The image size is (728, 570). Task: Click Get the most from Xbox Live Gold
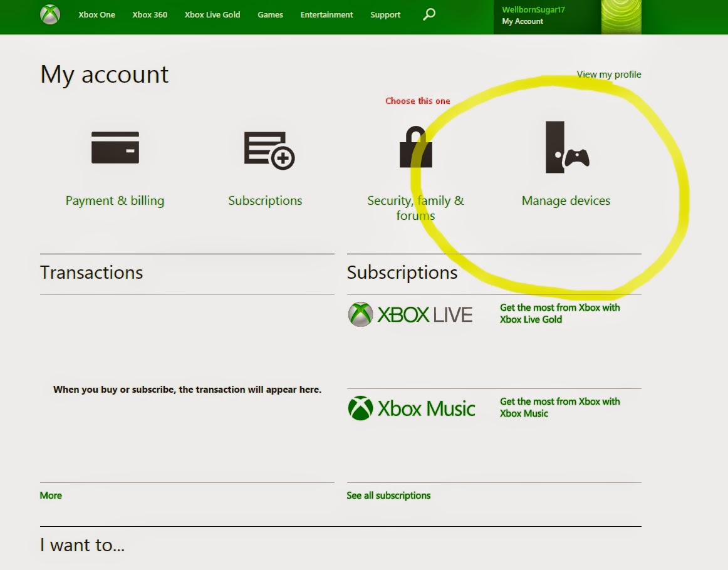(559, 313)
